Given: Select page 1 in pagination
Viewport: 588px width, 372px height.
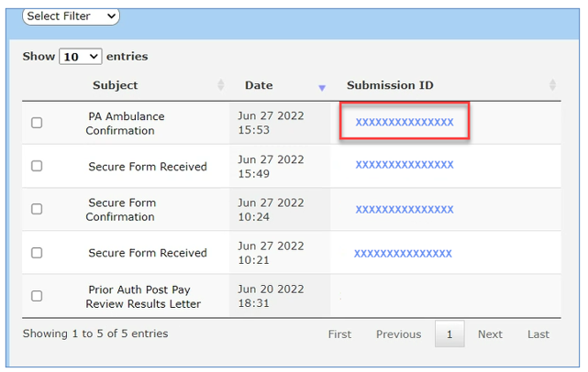Looking at the screenshot, I should pyautogui.click(x=449, y=334).
